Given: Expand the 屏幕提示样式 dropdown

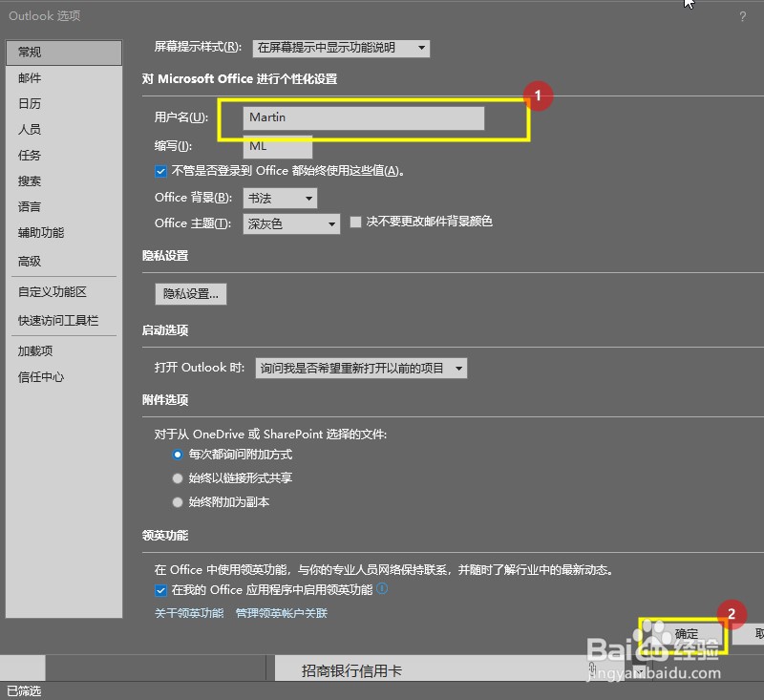Looking at the screenshot, I should pos(341,48).
